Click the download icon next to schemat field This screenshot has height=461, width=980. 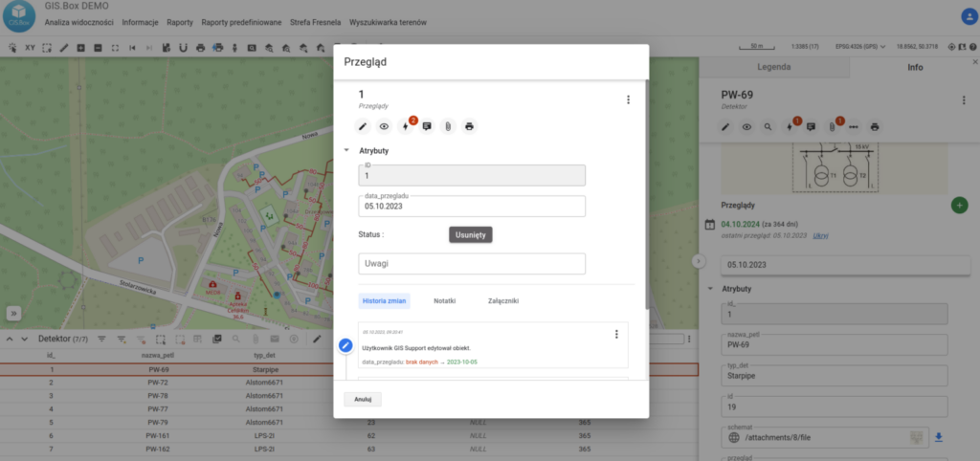[x=939, y=438]
